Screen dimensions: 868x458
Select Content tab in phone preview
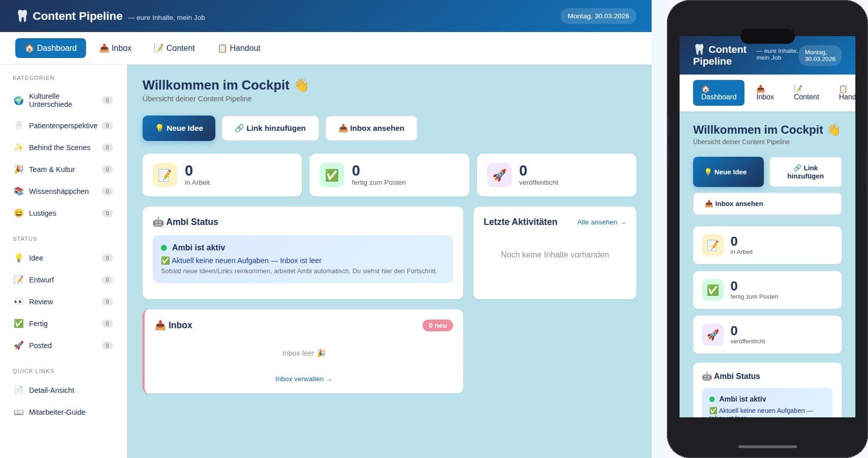click(806, 93)
